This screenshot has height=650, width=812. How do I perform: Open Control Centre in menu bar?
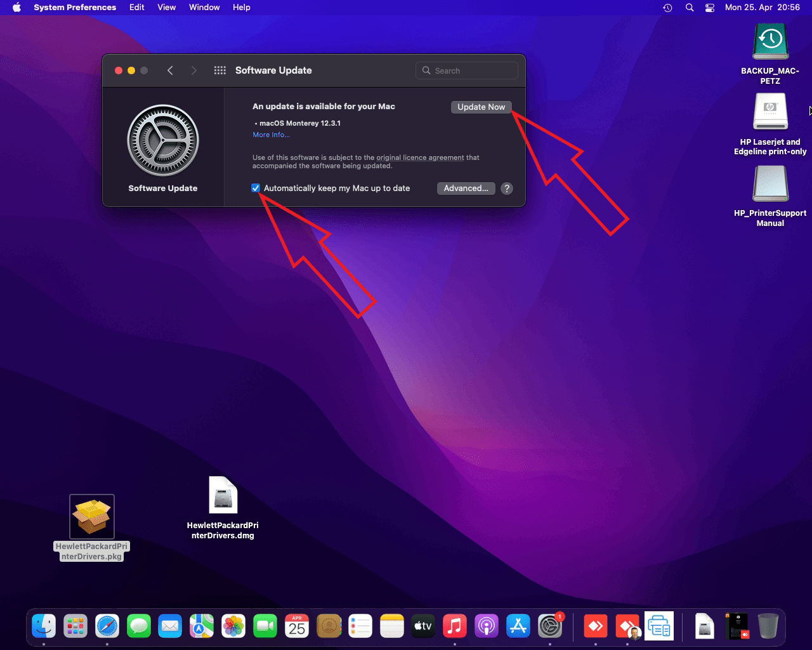[710, 8]
